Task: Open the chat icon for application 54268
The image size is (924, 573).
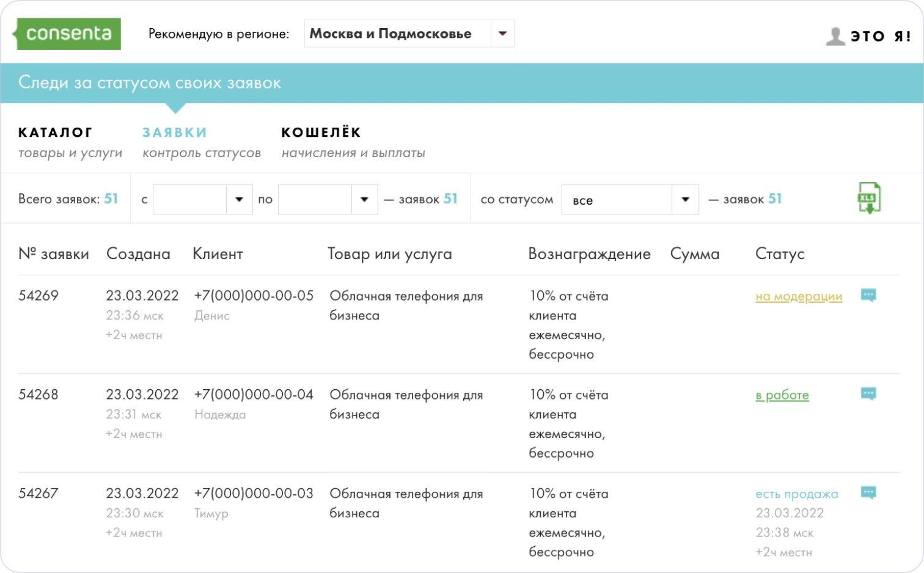Action: tap(868, 394)
